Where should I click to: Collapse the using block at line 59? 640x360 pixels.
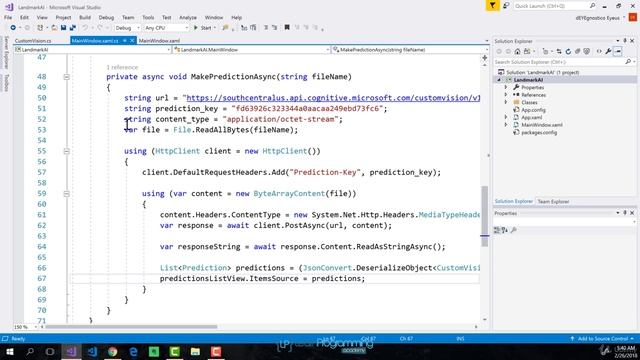tap(67, 193)
